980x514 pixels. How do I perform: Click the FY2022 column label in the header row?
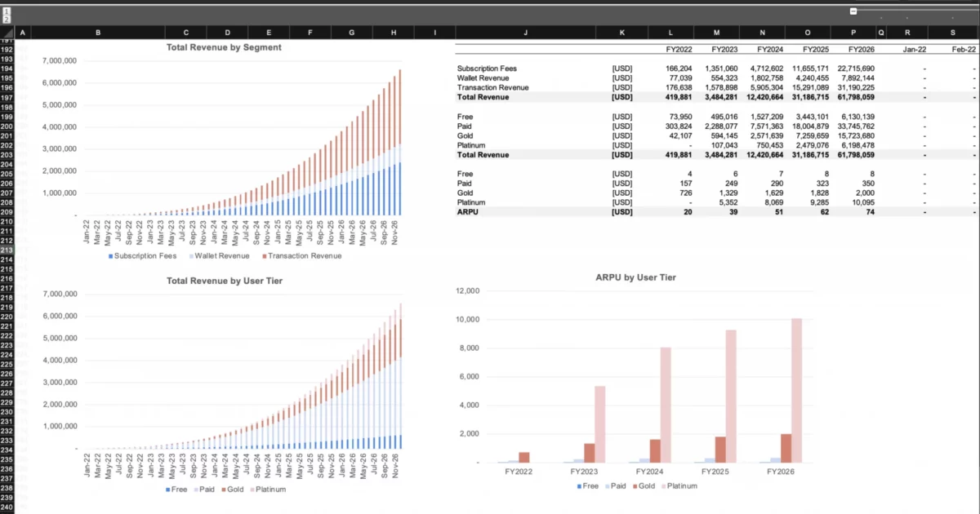679,49
